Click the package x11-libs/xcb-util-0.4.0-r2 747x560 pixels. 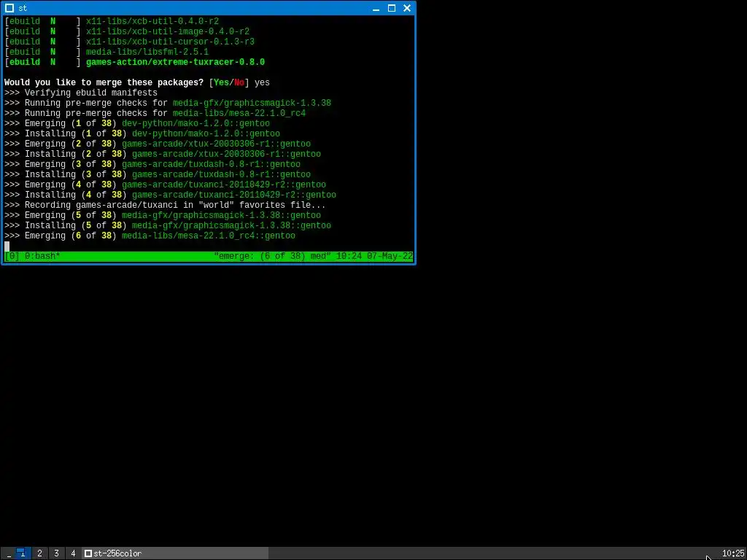tap(152, 21)
